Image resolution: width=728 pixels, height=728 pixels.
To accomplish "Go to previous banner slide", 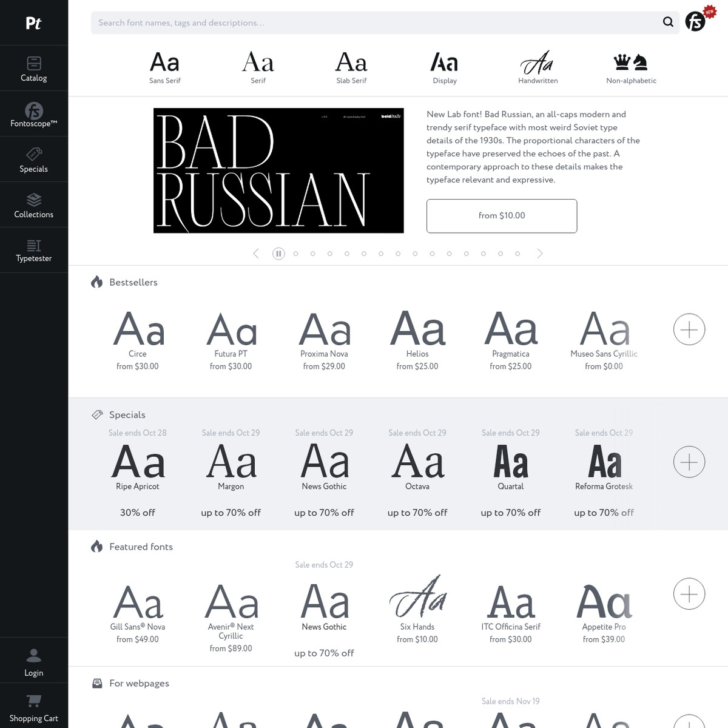I will [256, 254].
